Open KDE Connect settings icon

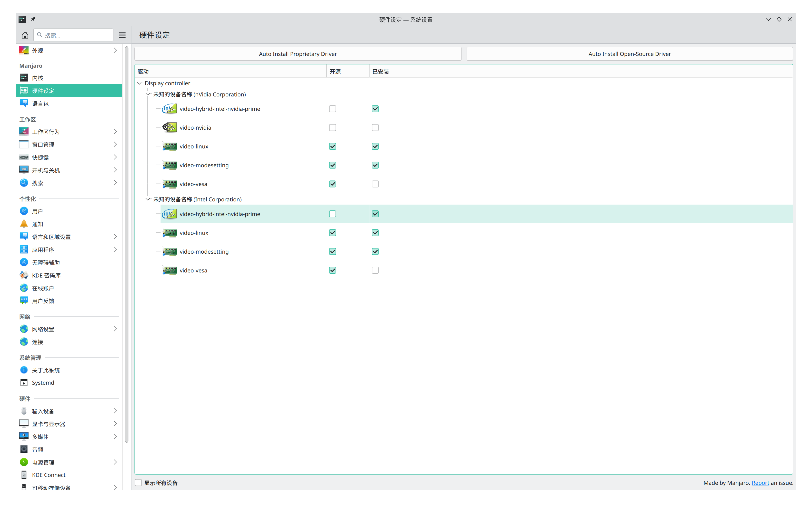click(x=24, y=475)
